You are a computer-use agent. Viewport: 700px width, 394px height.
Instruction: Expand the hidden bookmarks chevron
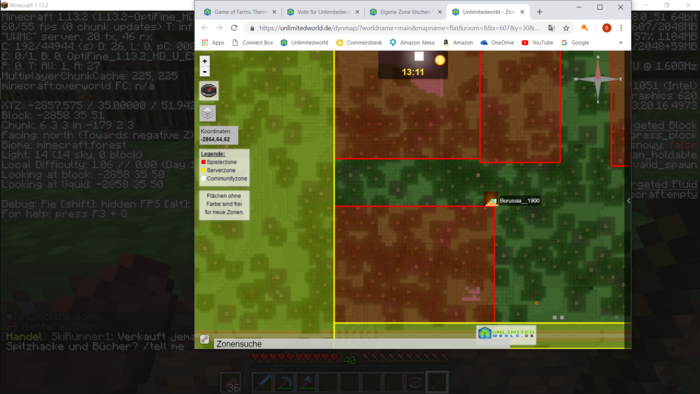tap(620, 43)
